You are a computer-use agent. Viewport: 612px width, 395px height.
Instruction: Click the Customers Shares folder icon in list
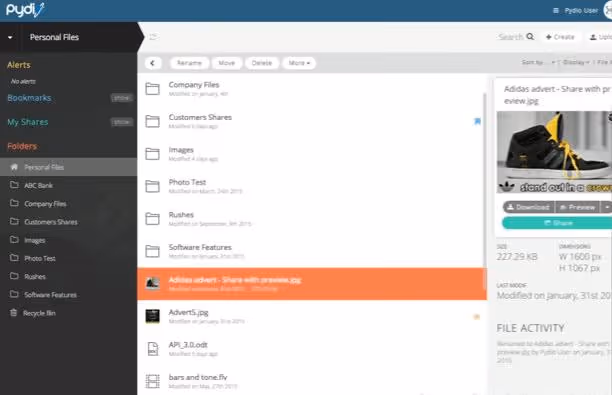click(152, 121)
